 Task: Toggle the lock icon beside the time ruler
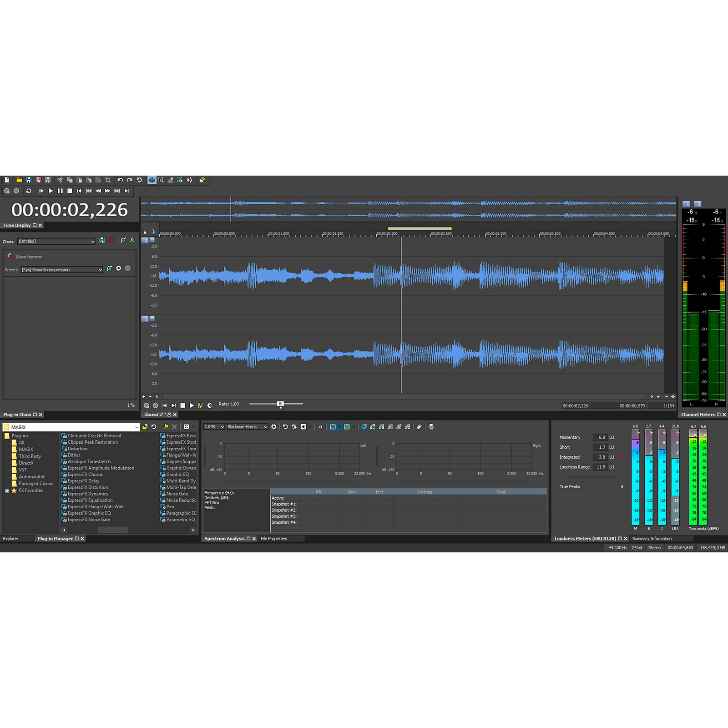click(x=145, y=232)
